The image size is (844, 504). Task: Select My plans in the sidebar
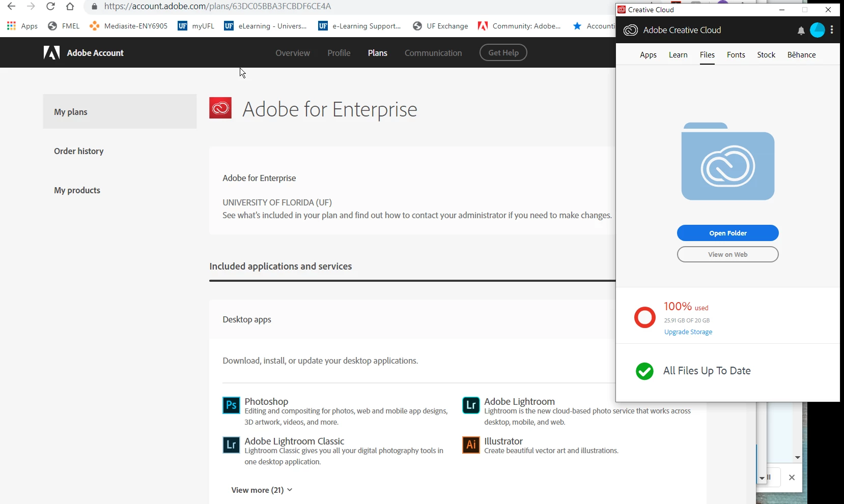(x=120, y=111)
